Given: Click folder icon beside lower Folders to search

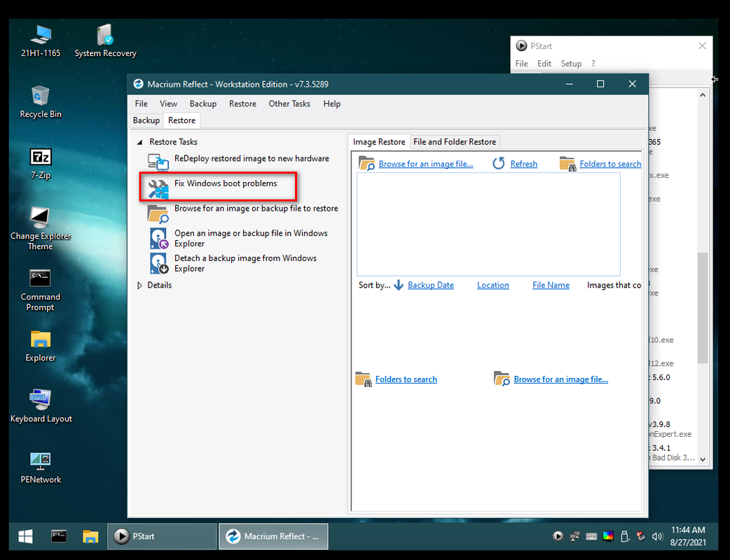Looking at the screenshot, I should click(363, 379).
